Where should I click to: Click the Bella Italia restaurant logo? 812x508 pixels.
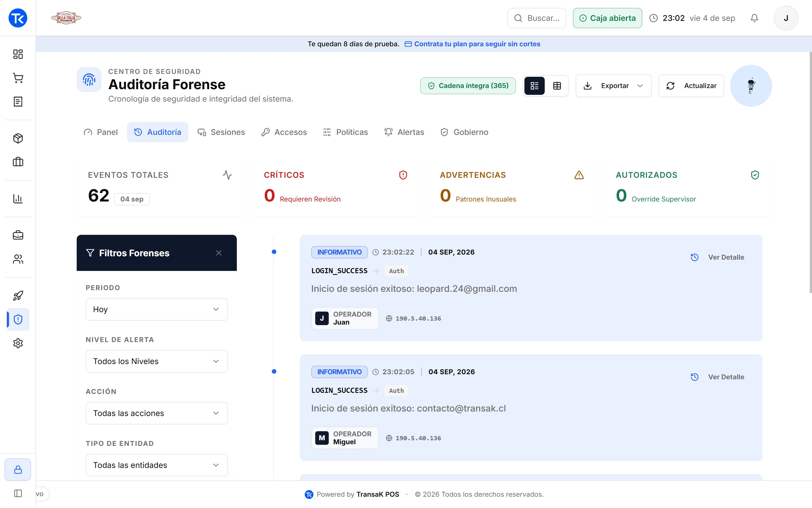click(66, 18)
